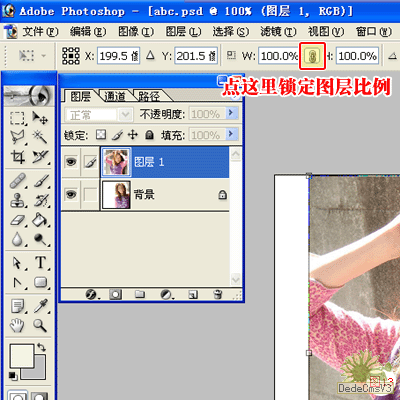Image resolution: width=400 pixels, height=400 pixels.
Task: Hide the 图层 1 layer visibility
Action: [x=71, y=162]
